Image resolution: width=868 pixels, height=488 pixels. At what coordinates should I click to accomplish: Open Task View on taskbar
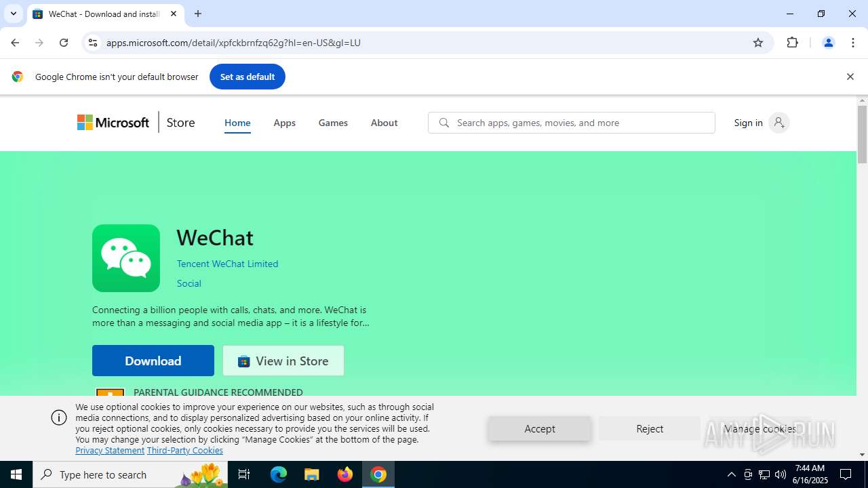click(244, 474)
